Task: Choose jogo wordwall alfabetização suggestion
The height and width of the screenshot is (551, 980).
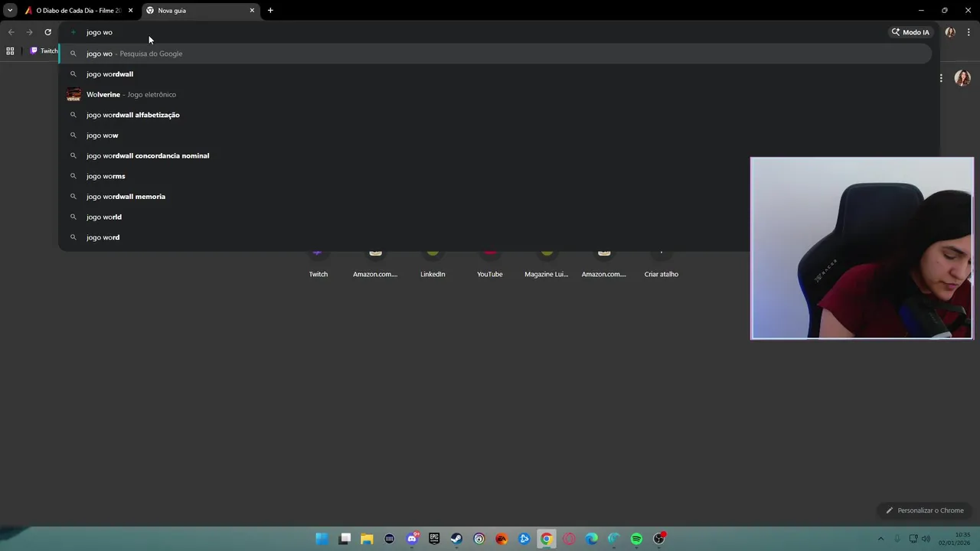Action: pos(495,115)
